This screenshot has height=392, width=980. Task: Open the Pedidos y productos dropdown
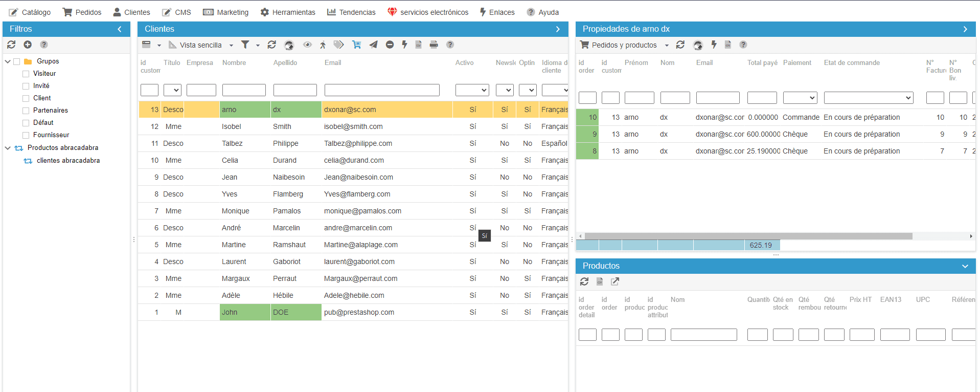(624, 45)
